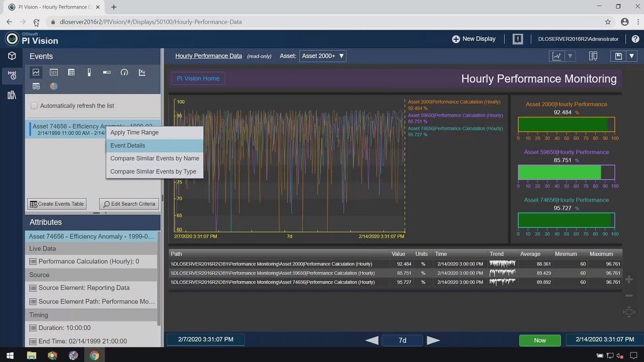Screen dimensions: 644x362
Task: Open the Asset 2000+ dropdown
Action: (323, 56)
